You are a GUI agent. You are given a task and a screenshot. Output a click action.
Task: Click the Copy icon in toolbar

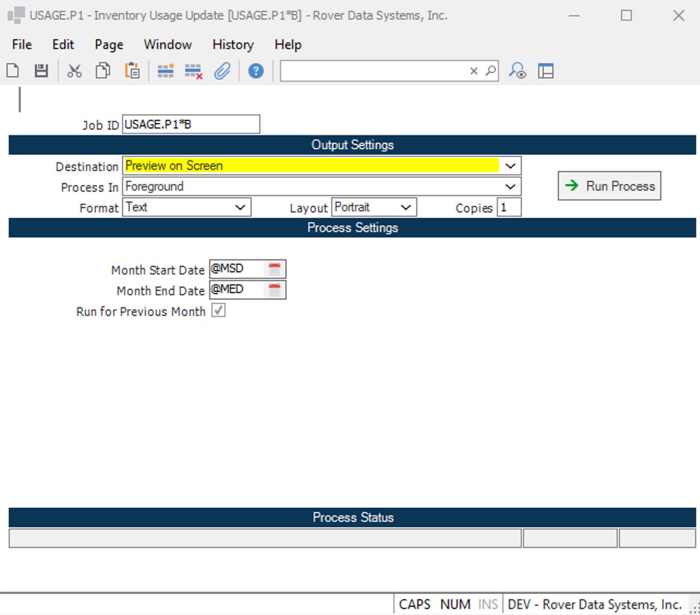pyautogui.click(x=103, y=71)
